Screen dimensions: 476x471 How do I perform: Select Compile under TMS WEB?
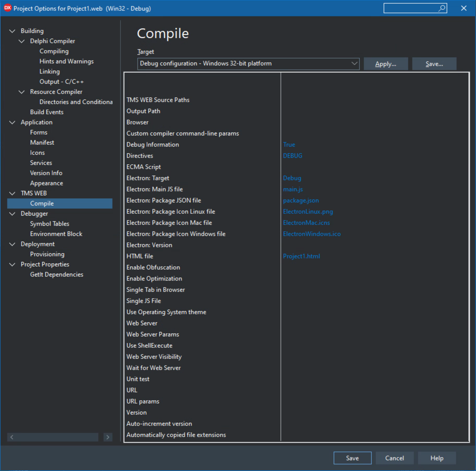click(x=60, y=204)
